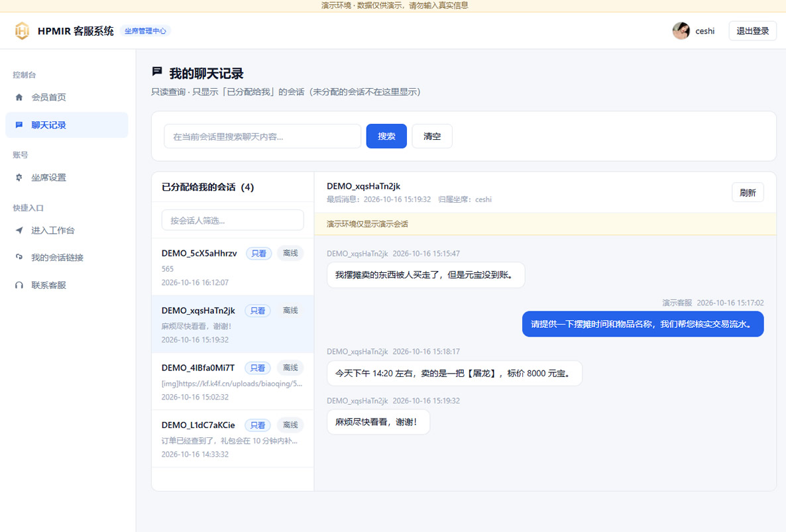Select the DEMO_4IBfa0Mi7T conversation
Viewport: 786px width, 532px height.
click(x=233, y=381)
